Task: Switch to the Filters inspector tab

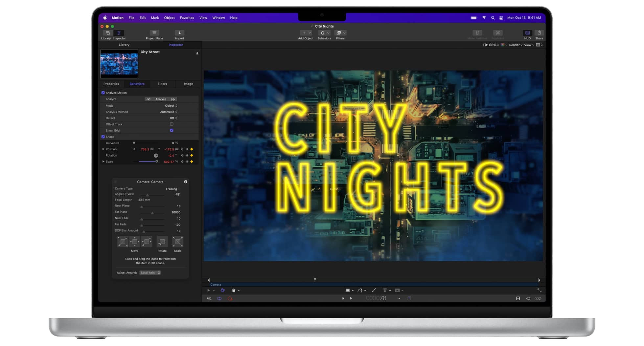Action: click(162, 84)
